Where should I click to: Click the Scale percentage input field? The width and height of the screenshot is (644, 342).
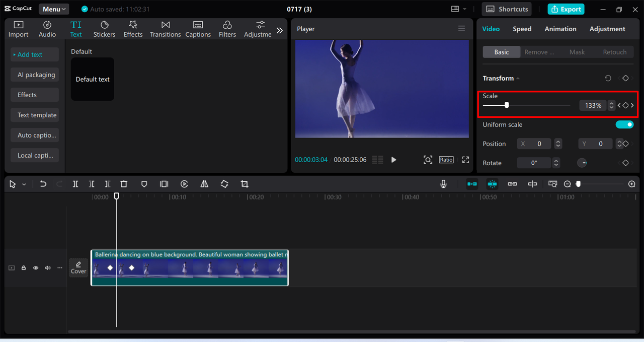click(x=593, y=105)
